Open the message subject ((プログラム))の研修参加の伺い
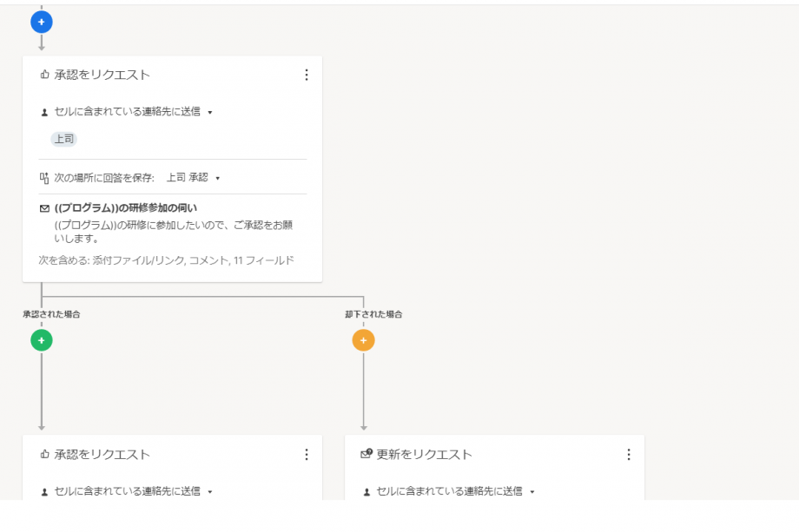 125,208
